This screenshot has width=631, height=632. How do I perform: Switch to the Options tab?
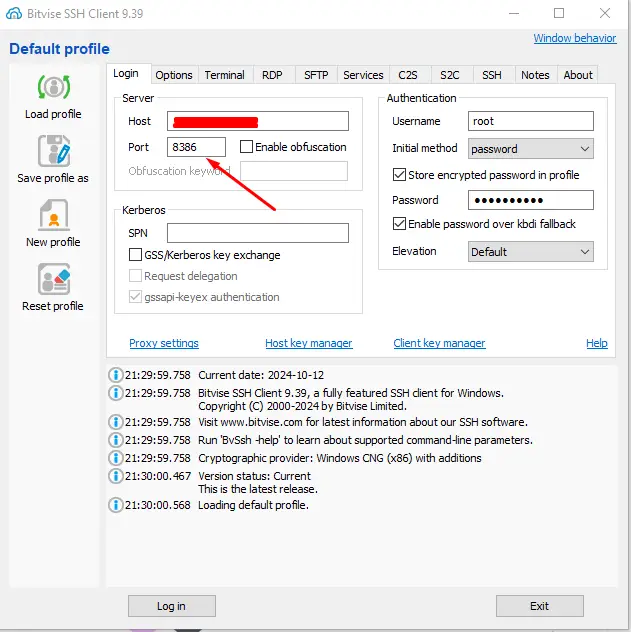point(174,75)
